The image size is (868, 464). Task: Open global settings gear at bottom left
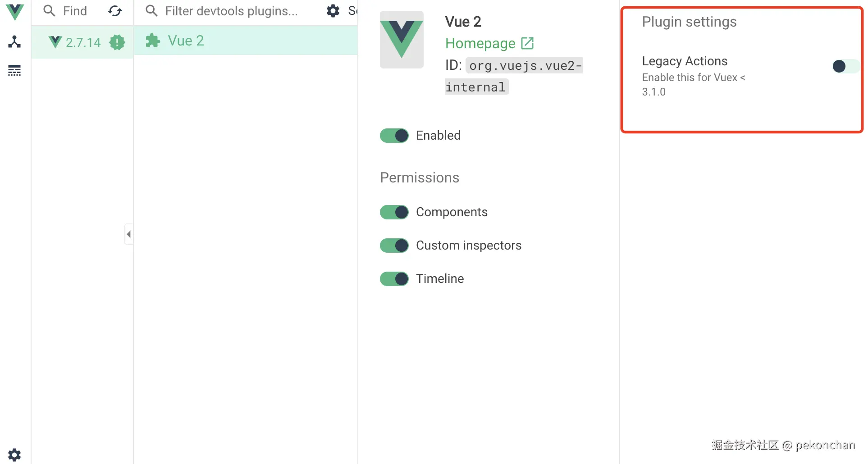click(14, 455)
